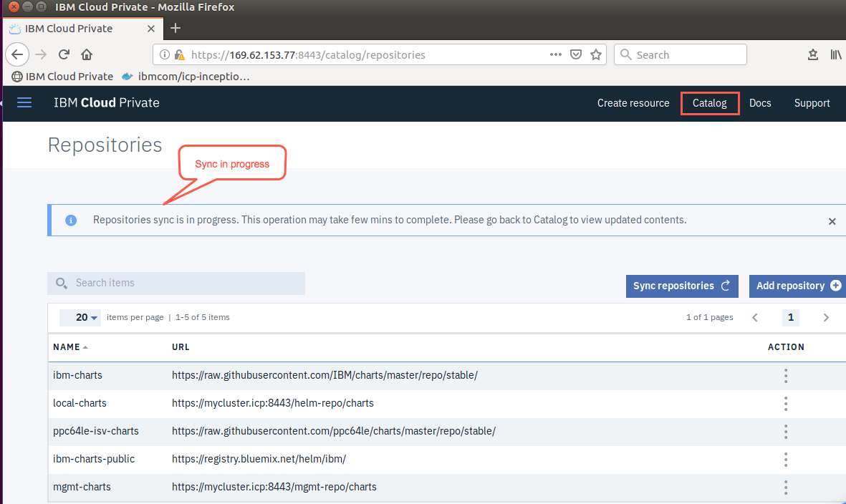This screenshot has width=846, height=504.
Task: Select the ppc64le charts stable URL
Action: [333, 431]
